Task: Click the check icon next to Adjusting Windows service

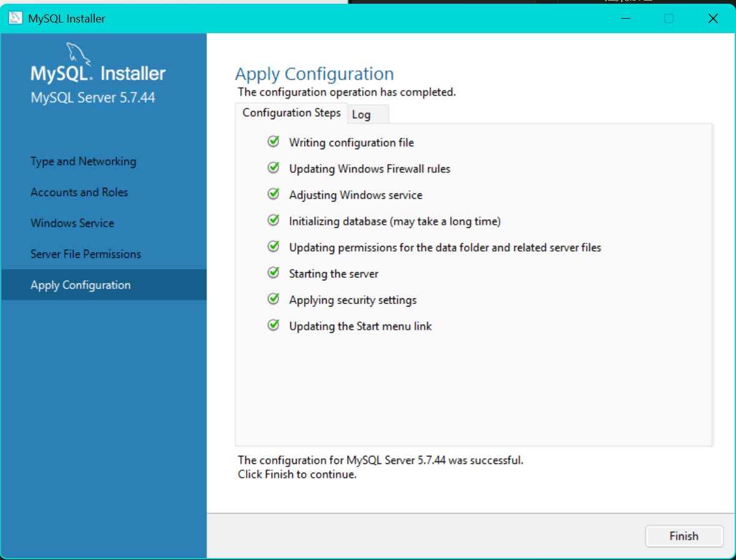Action: (273, 194)
